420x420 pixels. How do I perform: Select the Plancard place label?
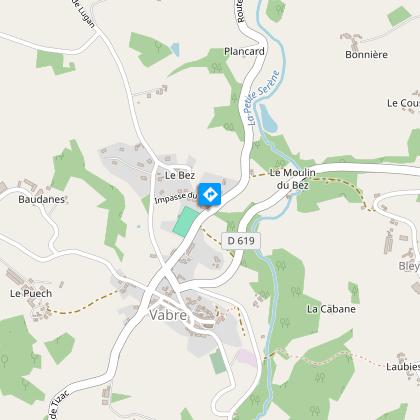244,51
